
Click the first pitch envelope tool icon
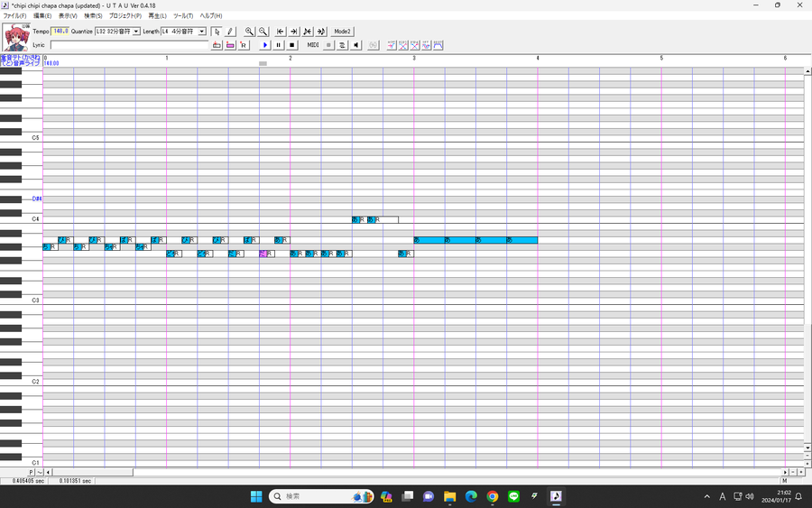point(392,45)
